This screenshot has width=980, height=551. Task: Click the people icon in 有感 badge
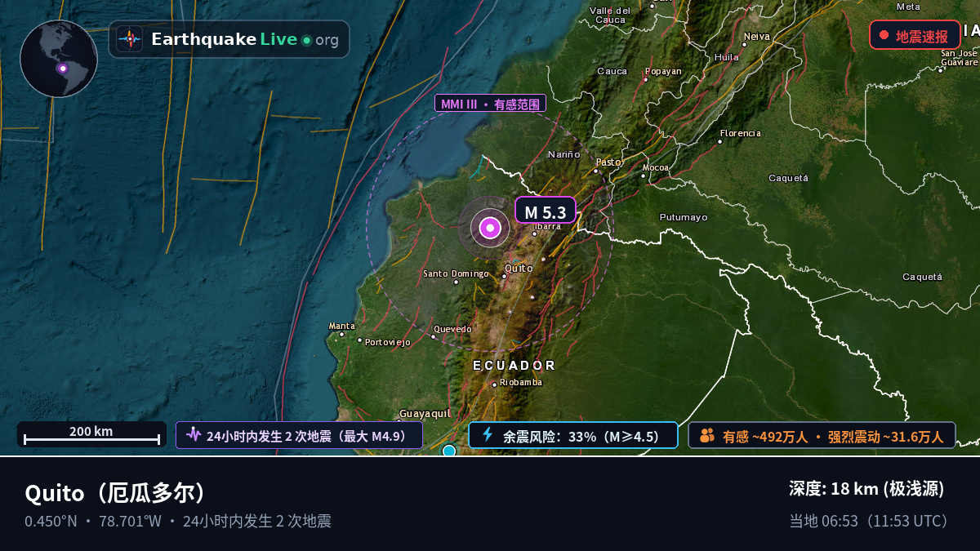pos(707,435)
